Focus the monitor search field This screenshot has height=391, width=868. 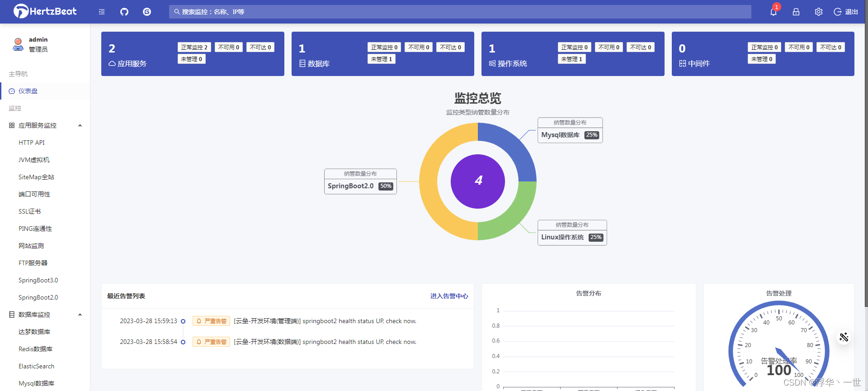(460, 12)
